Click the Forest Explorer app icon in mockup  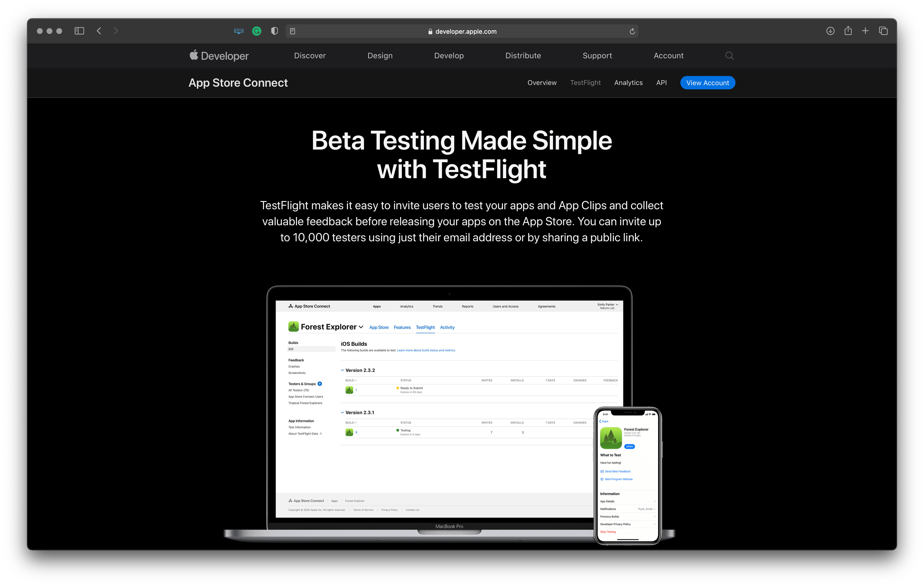point(294,327)
